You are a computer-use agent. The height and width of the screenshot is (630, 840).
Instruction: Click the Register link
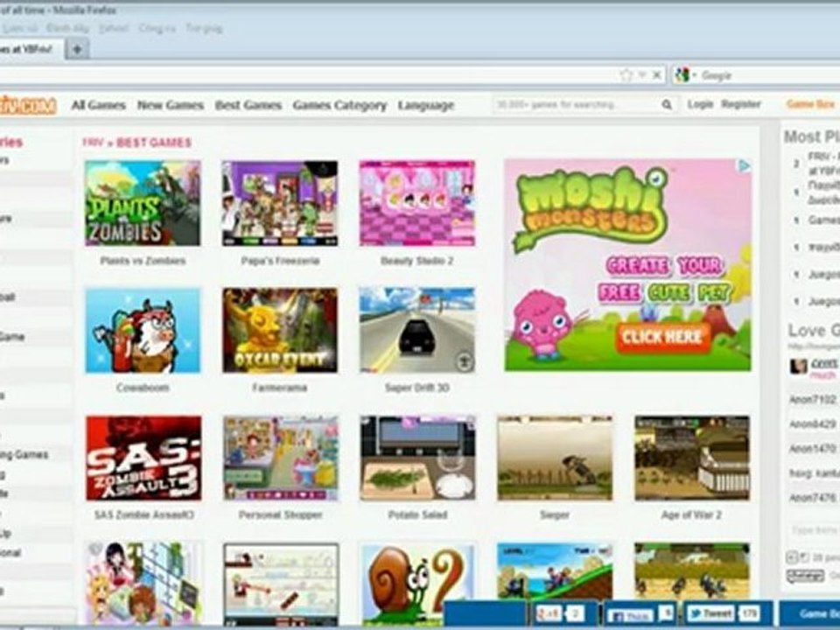pyautogui.click(x=740, y=104)
